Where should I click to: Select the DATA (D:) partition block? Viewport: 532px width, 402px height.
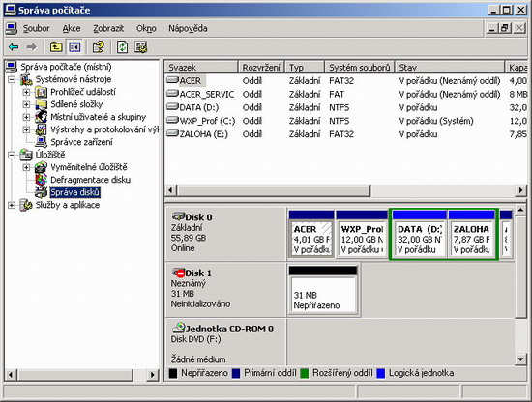pos(419,235)
